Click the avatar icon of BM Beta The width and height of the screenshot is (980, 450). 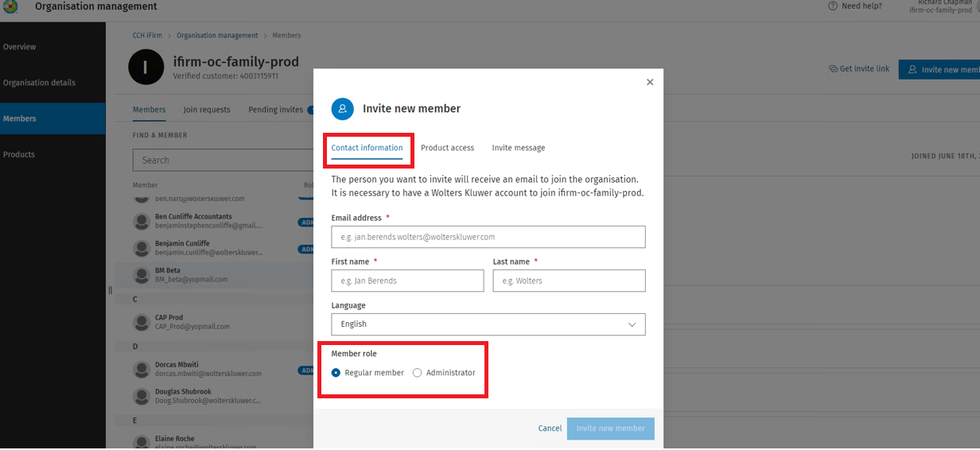coord(142,275)
